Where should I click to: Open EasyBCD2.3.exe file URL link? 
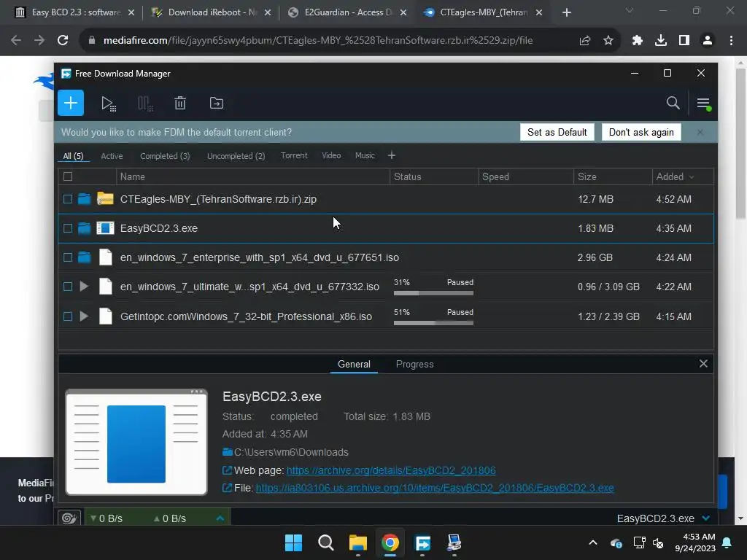pyautogui.click(x=435, y=488)
